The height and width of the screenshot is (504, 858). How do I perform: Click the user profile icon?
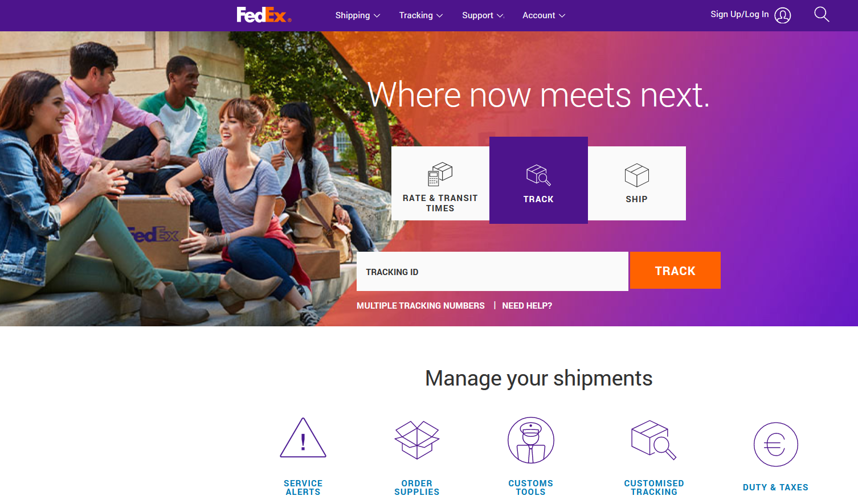[783, 15]
